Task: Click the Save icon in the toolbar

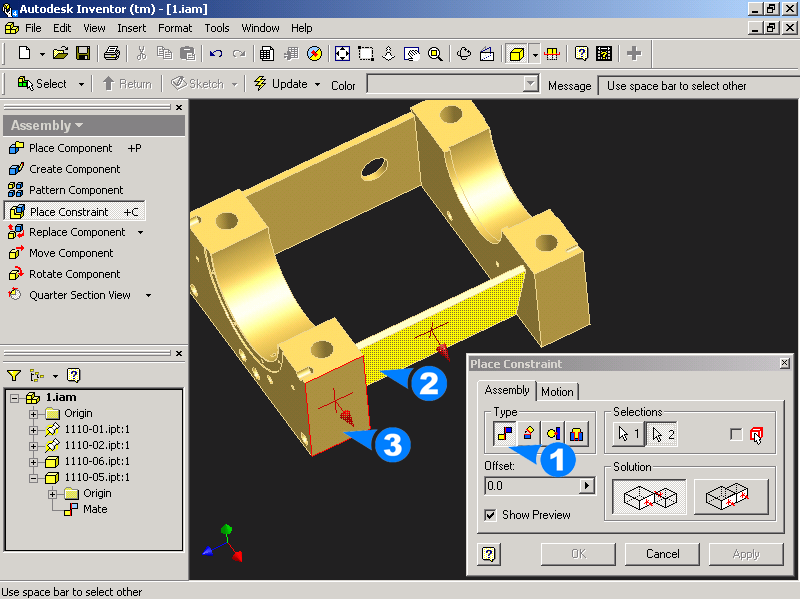Action: point(83,54)
